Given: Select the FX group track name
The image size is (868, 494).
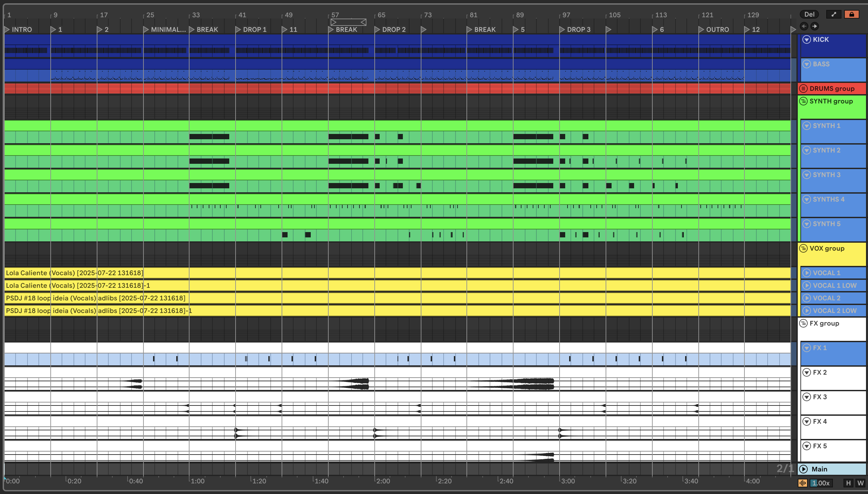Looking at the screenshot, I should click(824, 323).
